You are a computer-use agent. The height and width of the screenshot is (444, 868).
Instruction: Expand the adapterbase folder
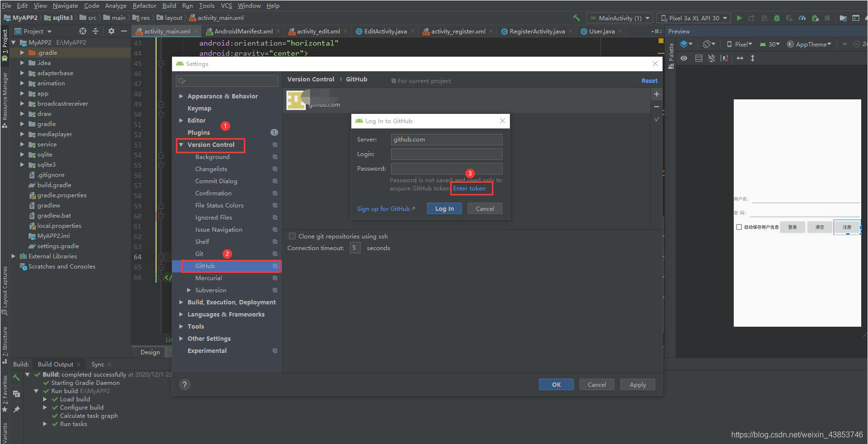pos(22,73)
